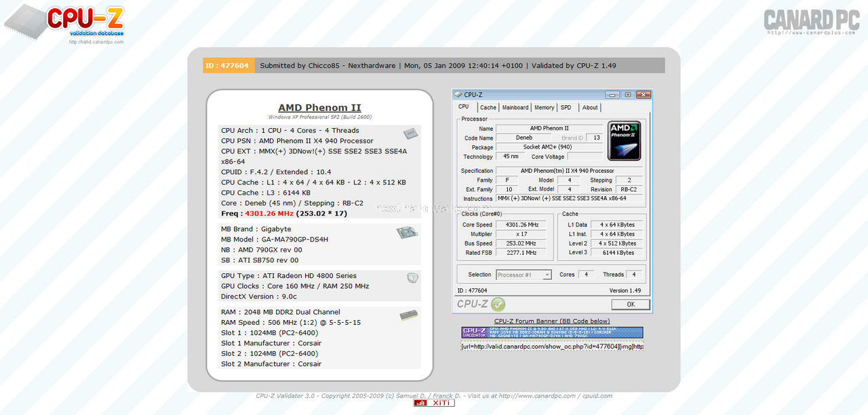
Task: Click the Windows XP Professional SP2 subtitle
Action: pyautogui.click(x=319, y=117)
